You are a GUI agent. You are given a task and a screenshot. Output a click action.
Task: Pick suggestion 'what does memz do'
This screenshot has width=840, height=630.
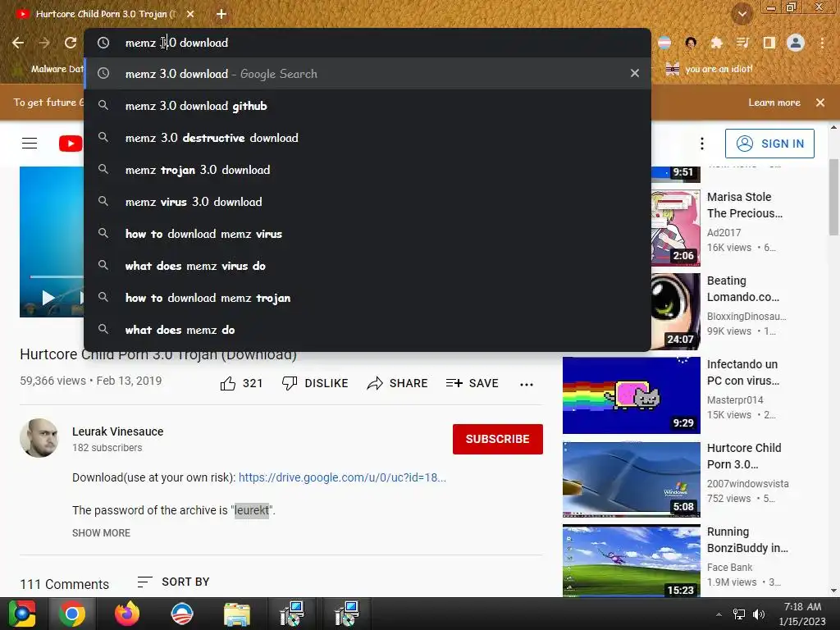pos(367,330)
